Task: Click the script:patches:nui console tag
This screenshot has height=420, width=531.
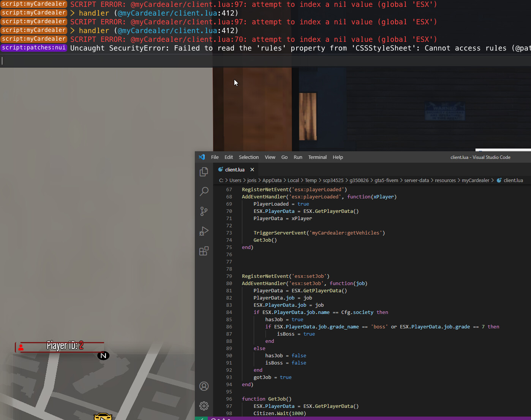Action: [x=34, y=48]
